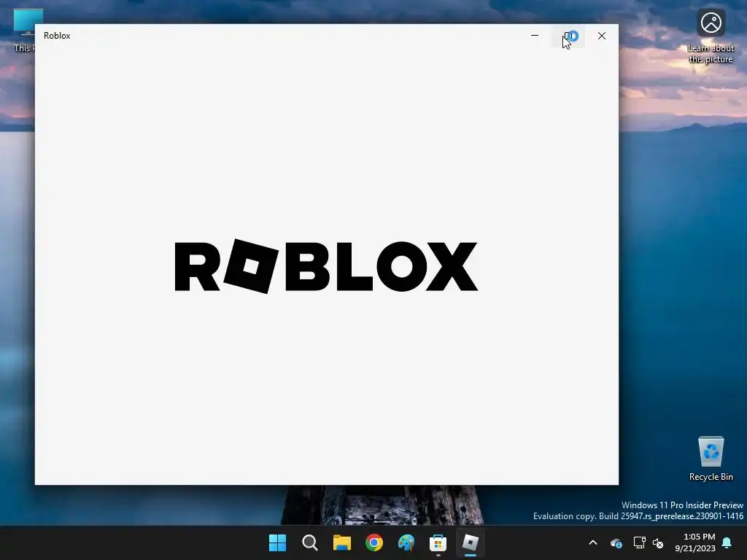Maximize the Roblox window

[568, 36]
